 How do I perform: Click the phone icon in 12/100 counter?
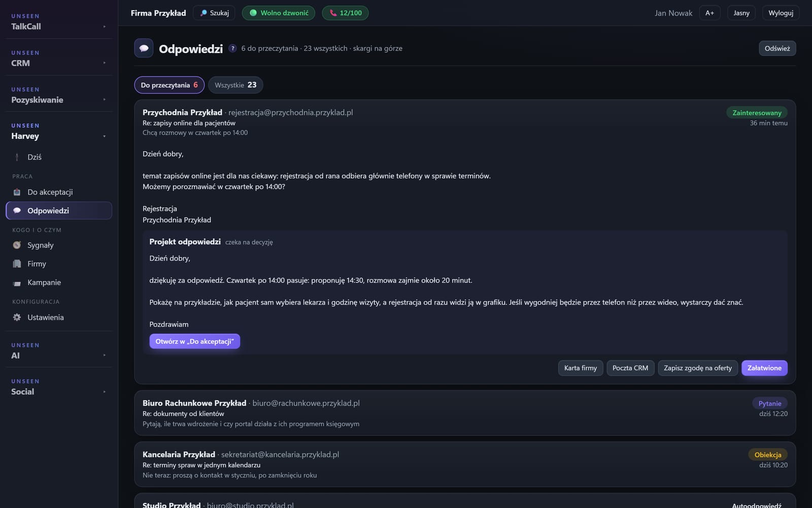(333, 13)
